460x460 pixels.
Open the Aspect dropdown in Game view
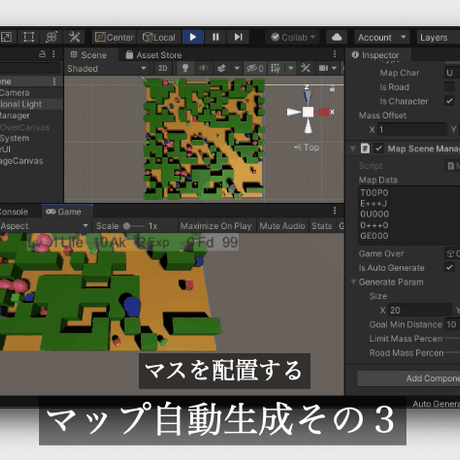pos(45,226)
